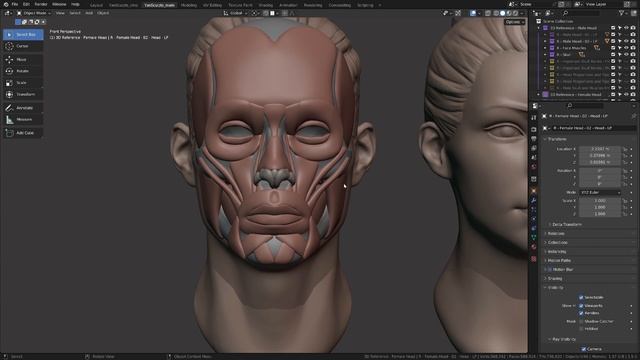Open the Help menu
Image resolution: width=640 pixels, height=360 pixels.
click(x=76, y=4)
